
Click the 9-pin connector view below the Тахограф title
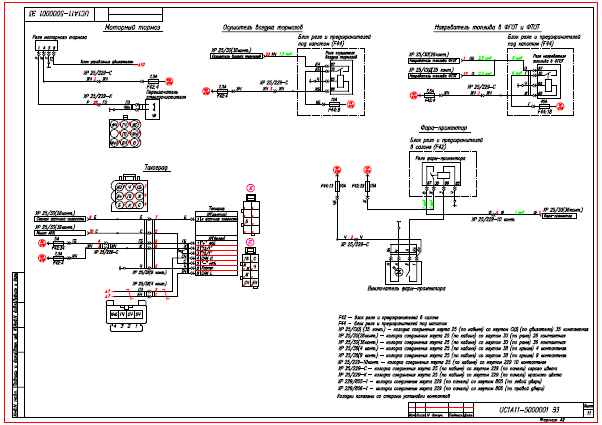[130, 193]
